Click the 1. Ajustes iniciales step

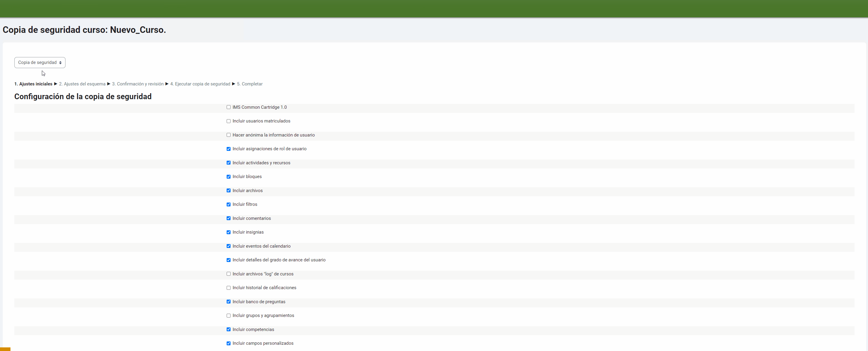click(33, 84)
